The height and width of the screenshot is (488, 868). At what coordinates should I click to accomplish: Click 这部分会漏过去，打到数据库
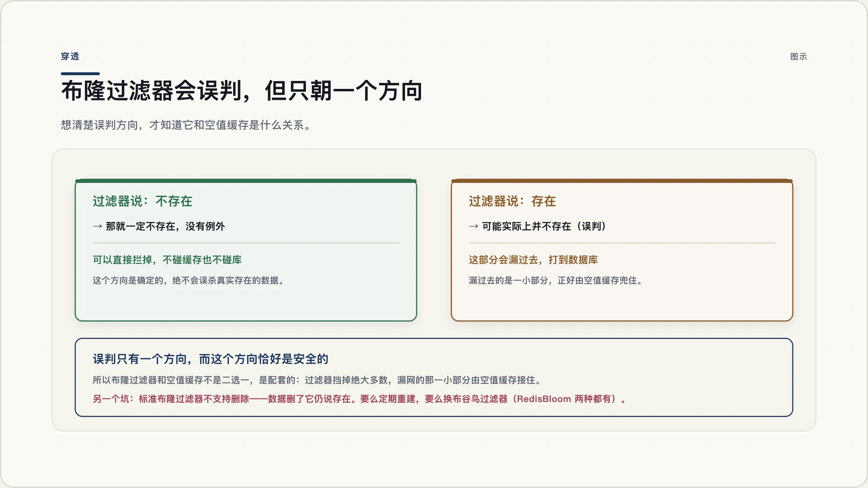[533, 260]
